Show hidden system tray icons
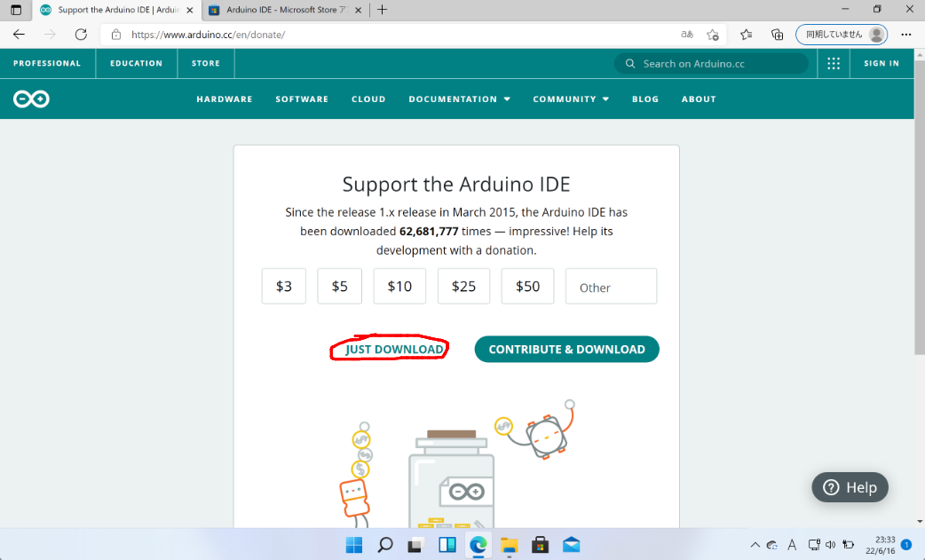 point(755,545)
